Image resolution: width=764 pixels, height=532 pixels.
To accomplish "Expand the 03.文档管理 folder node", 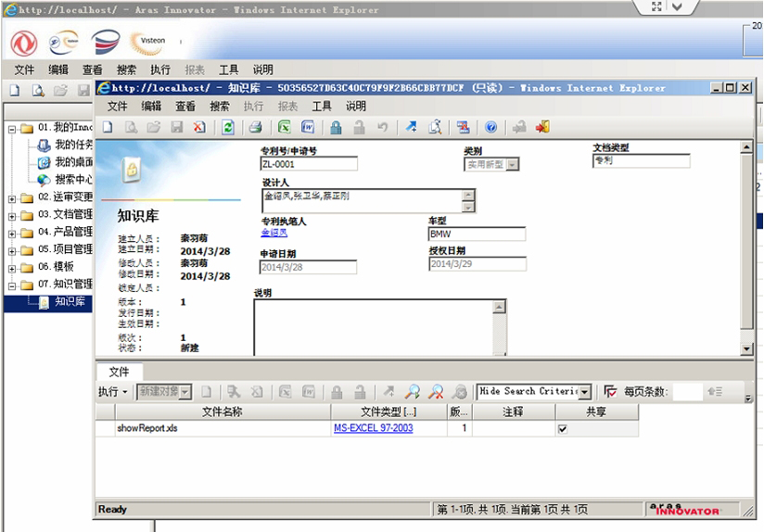I will (x=12, y=216).
